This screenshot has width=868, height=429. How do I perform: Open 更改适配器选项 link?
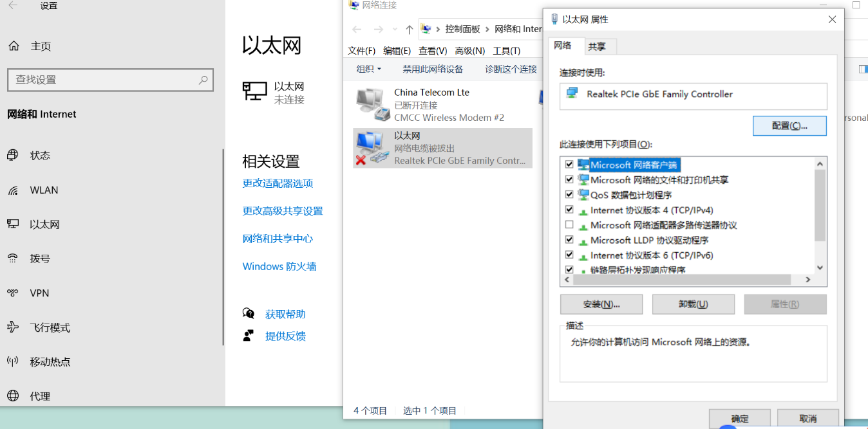tap(278, 183)
